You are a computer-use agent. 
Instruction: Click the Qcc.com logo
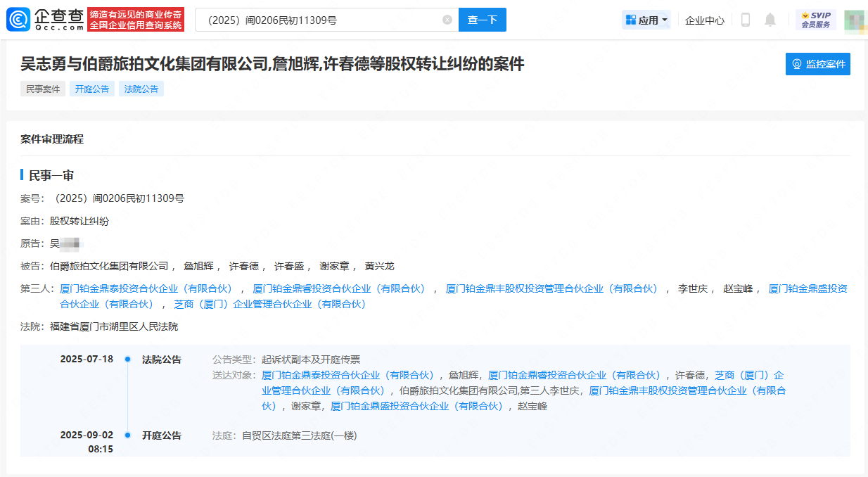tap(46, 20)
